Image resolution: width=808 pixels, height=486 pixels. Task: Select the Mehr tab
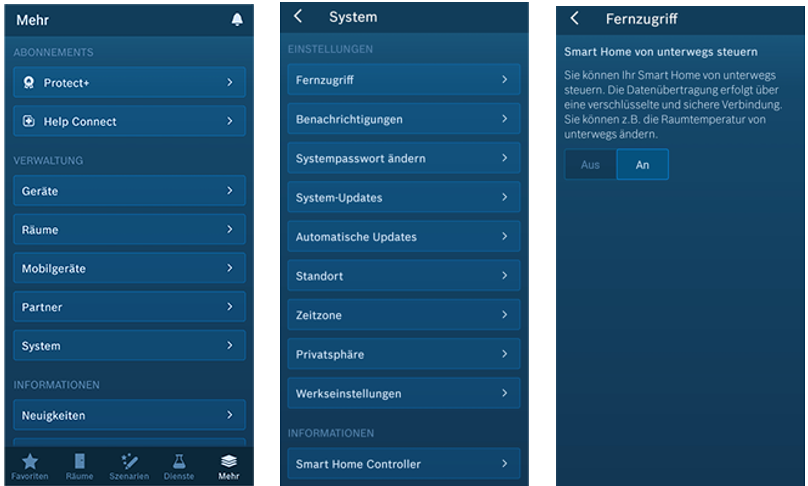229,465
